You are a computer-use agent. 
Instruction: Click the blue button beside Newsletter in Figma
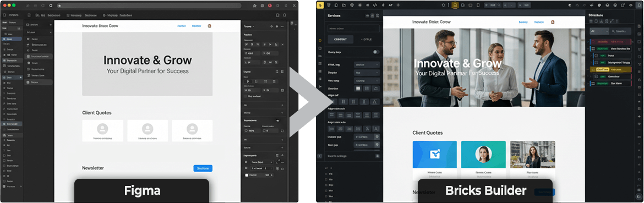[203, 168]
